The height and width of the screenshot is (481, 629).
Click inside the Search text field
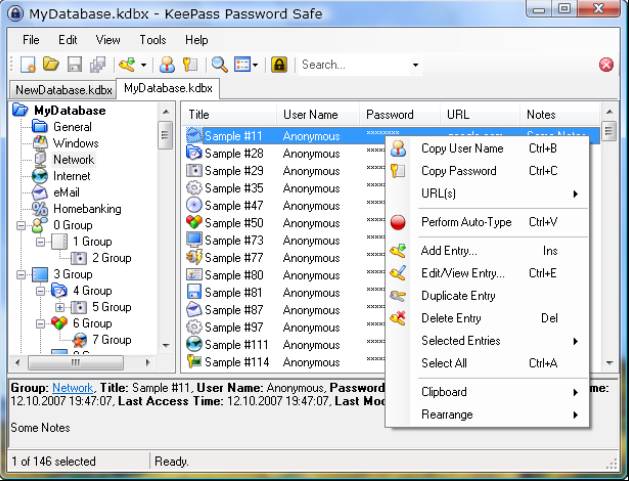click(x=353, y=65)
